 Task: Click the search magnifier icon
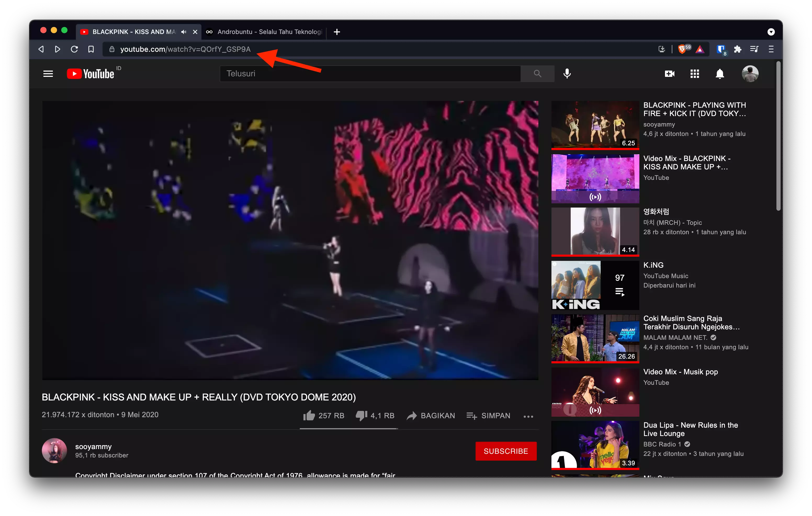(x=537, y=73)
